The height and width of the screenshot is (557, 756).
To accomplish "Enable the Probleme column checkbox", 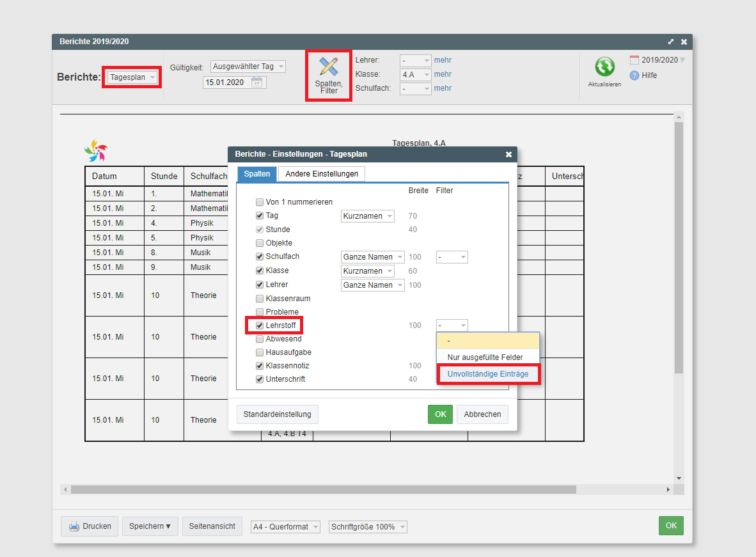I will point(260,312).
